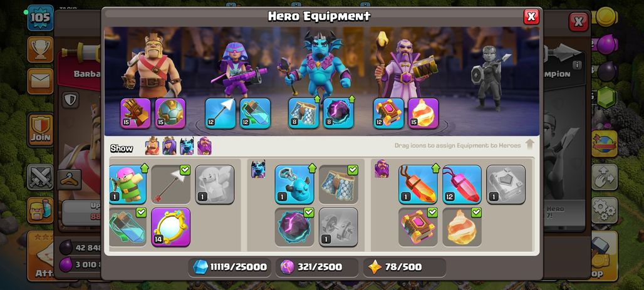The width and height of the screenshot is (644, 290).
Task: Click the checked Dark Orb equipment in list
Action: point(294,227)
